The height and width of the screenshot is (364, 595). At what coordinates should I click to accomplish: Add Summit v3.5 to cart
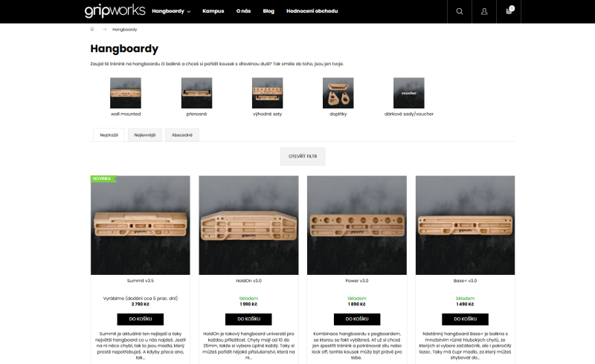(x=140, y=319)
